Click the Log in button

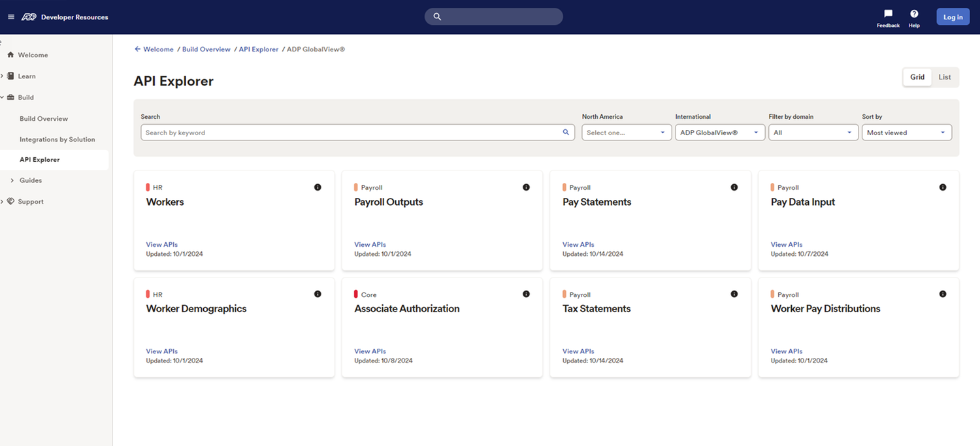coord(953,17)
